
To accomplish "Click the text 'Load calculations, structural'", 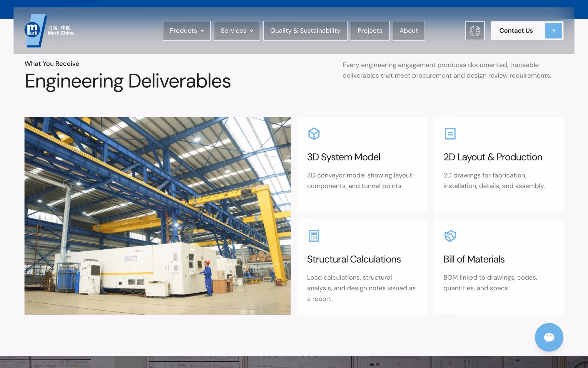I will tap(349, 277).
